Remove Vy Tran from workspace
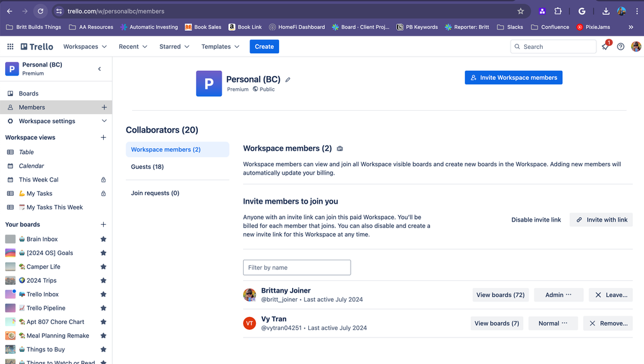 point(609,323)
